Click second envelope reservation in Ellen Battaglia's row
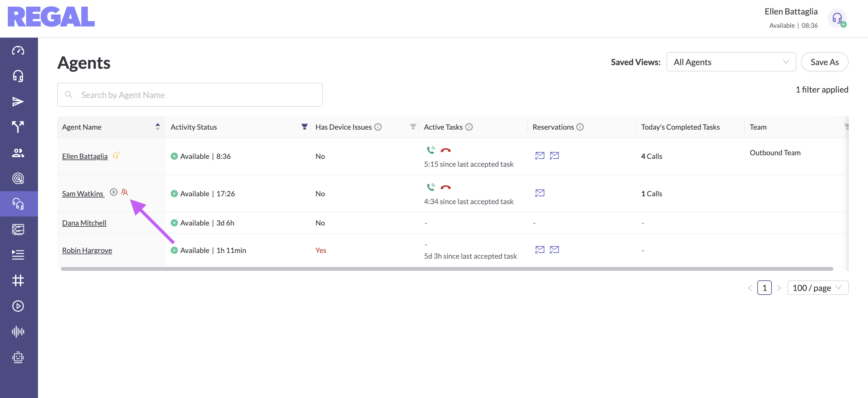Screen dimensions: 868x398 click(x=554, y=156)
